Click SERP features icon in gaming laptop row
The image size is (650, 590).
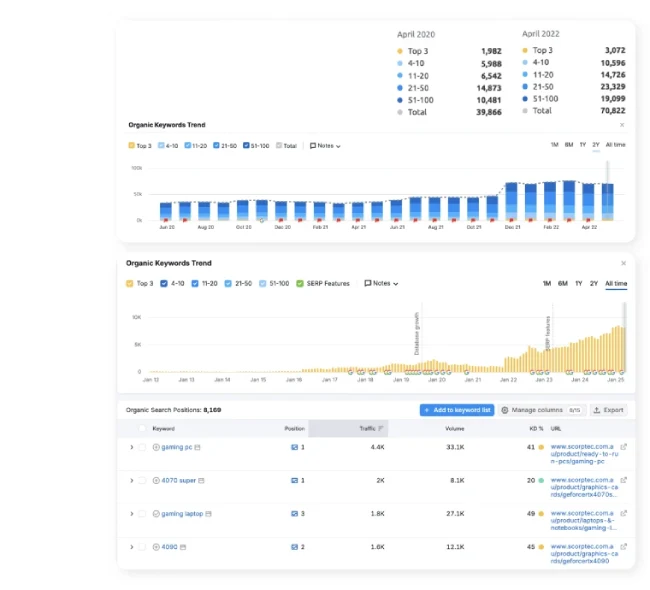pyautogui.click(x=209, y=514)
